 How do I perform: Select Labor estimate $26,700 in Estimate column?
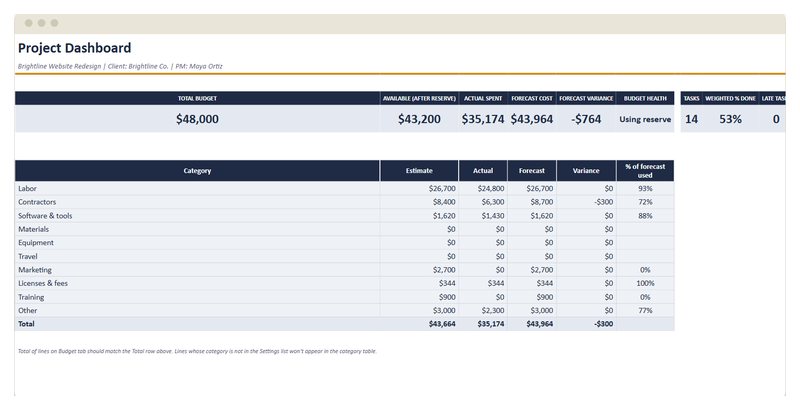pos(419,189)
